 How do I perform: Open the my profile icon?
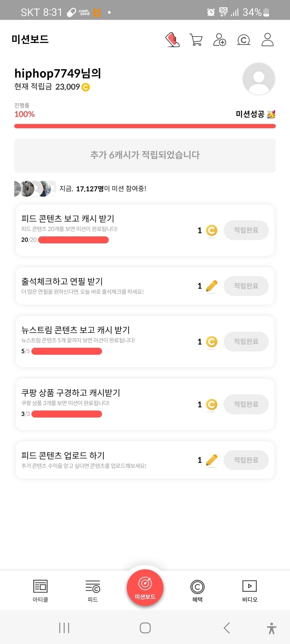coord(267,40)
